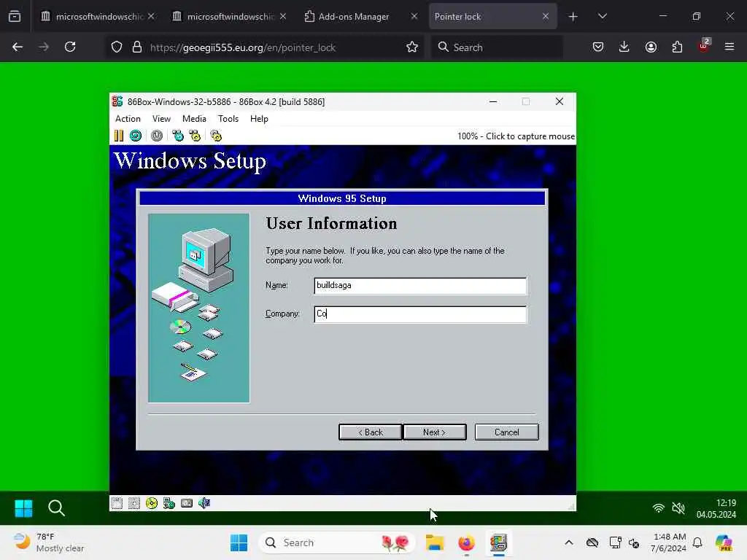The width and height of the screenshot is (747, 560).
Task: Open the 86Box Action menu
Action: [128, 119]
